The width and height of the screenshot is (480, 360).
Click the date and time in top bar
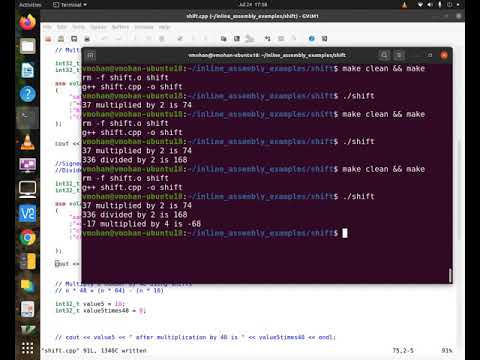click(253, 5)
